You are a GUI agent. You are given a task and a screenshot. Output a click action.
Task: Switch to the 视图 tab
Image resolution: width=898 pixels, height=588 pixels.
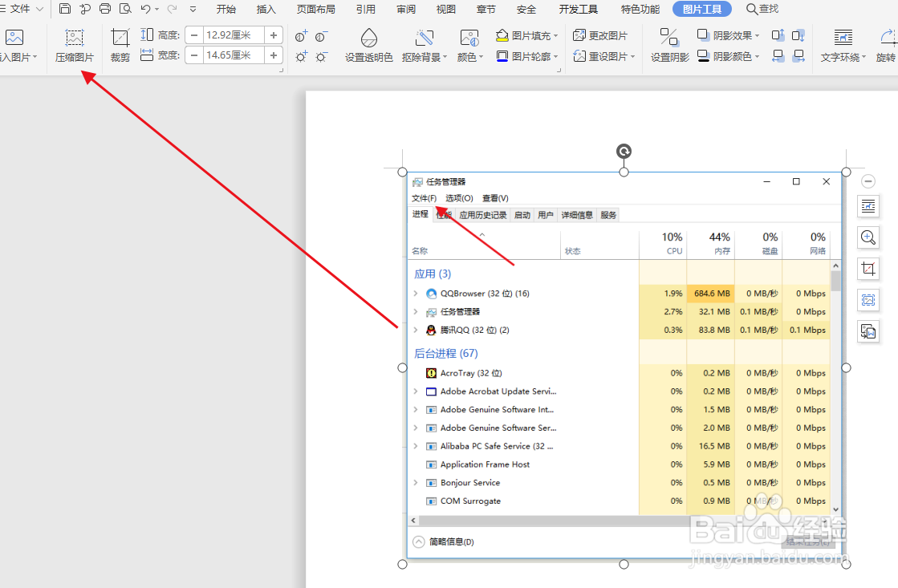coord(445,9)
